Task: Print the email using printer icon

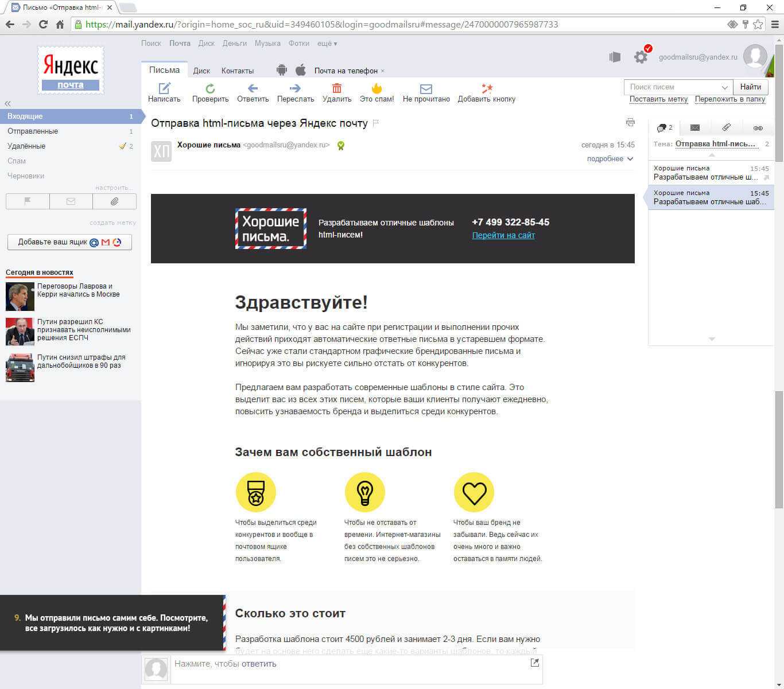Action: 630,122
